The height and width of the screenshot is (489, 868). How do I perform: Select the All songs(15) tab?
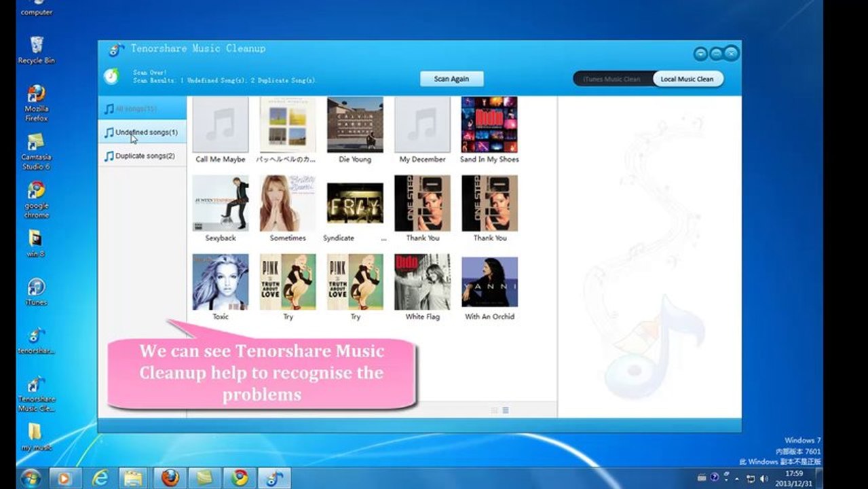(x=142, y=109)
